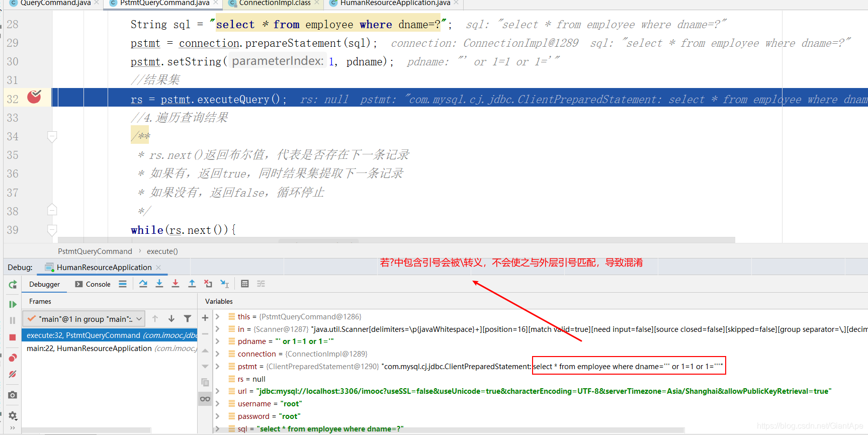Select the next frame down arrow
The width and height of the screenshot is (868, 435).
[171, 318]
